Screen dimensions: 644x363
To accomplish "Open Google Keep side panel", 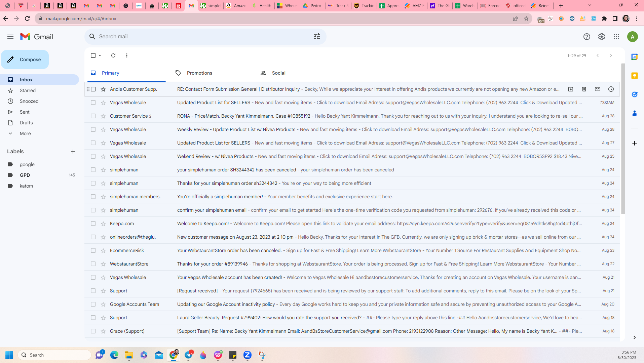I will [635, 76].
